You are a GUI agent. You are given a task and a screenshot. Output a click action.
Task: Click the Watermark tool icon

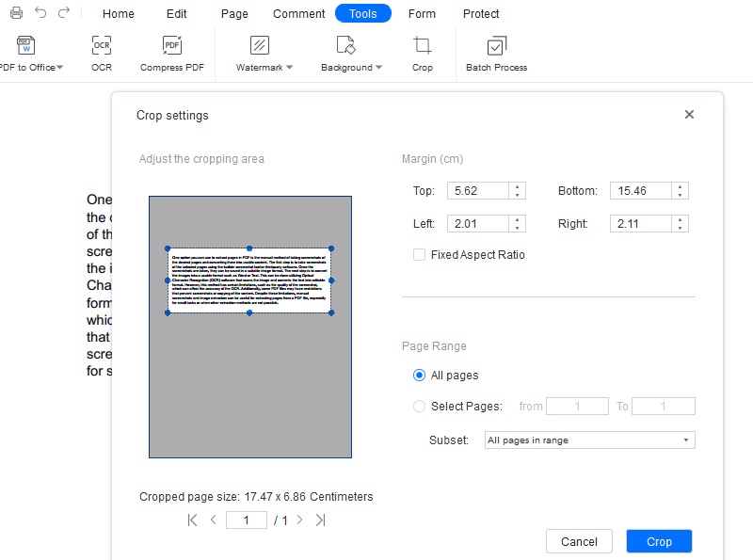(x=258, y=45)
